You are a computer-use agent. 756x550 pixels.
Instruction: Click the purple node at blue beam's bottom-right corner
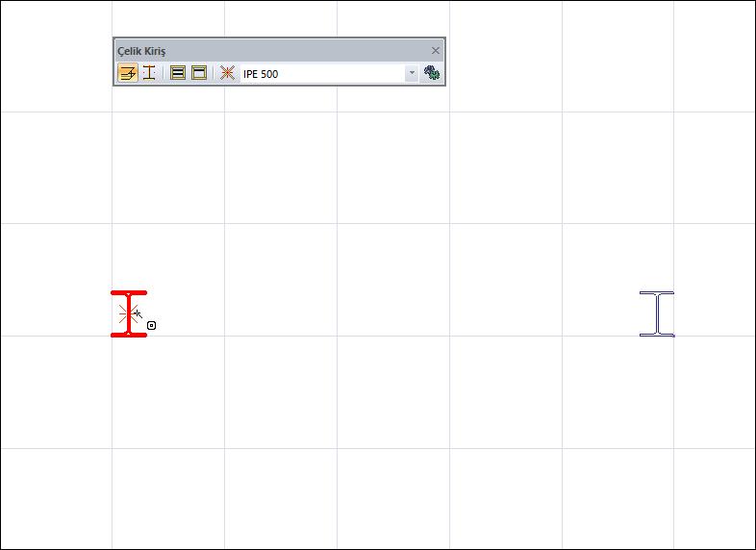673,336
